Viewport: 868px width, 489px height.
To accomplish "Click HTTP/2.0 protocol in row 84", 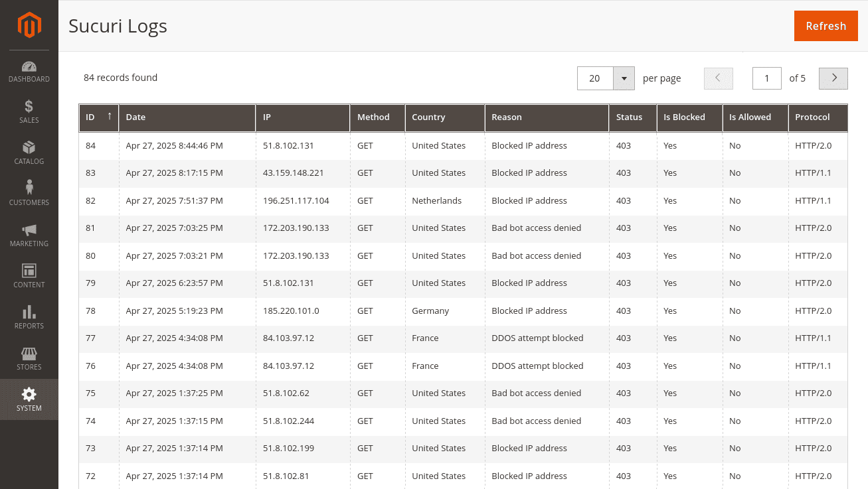I will coord(813,145).
